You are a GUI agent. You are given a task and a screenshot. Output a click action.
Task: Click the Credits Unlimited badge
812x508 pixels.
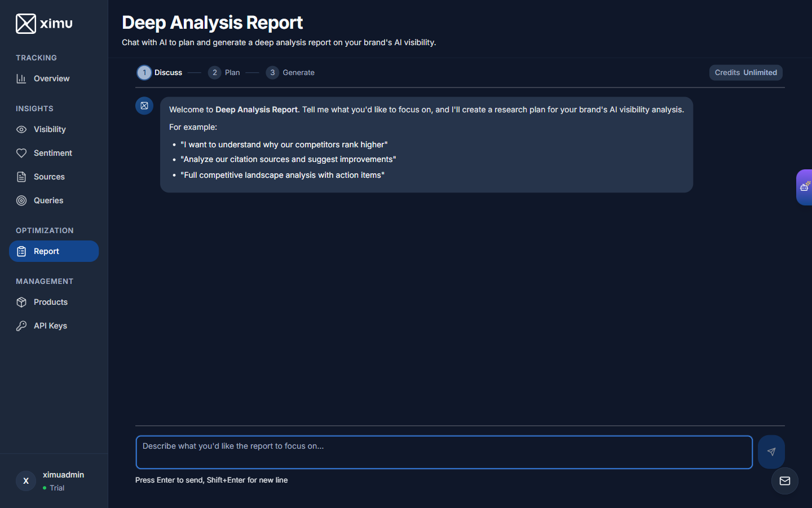[745, 72]
